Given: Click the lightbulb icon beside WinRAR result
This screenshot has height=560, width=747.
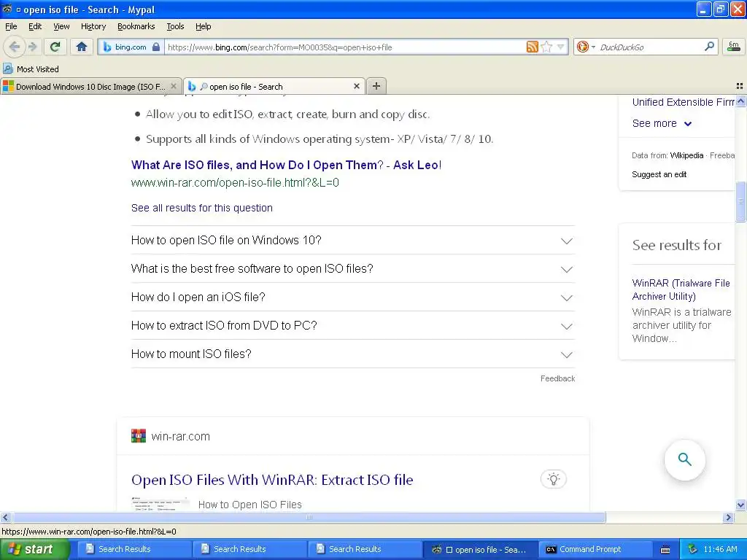Looking at the screenshot, I should click(x=554, y=479).
